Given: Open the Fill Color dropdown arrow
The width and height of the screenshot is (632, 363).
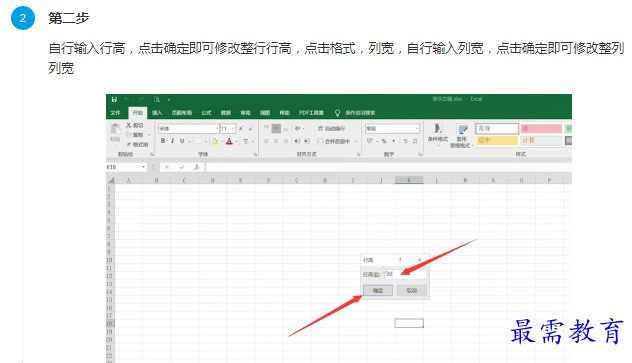Looking at the screenshot, I should click(x=222, y=141).
